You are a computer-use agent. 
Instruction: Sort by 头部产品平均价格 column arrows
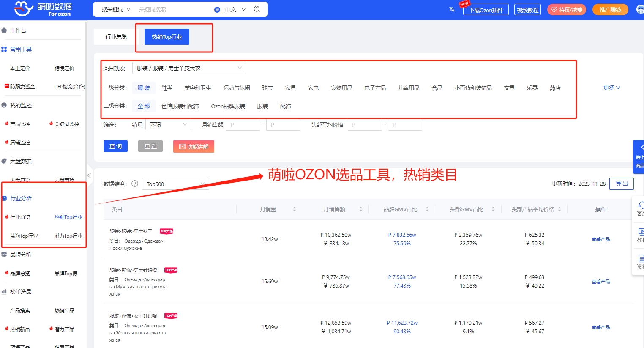point(559,209)
